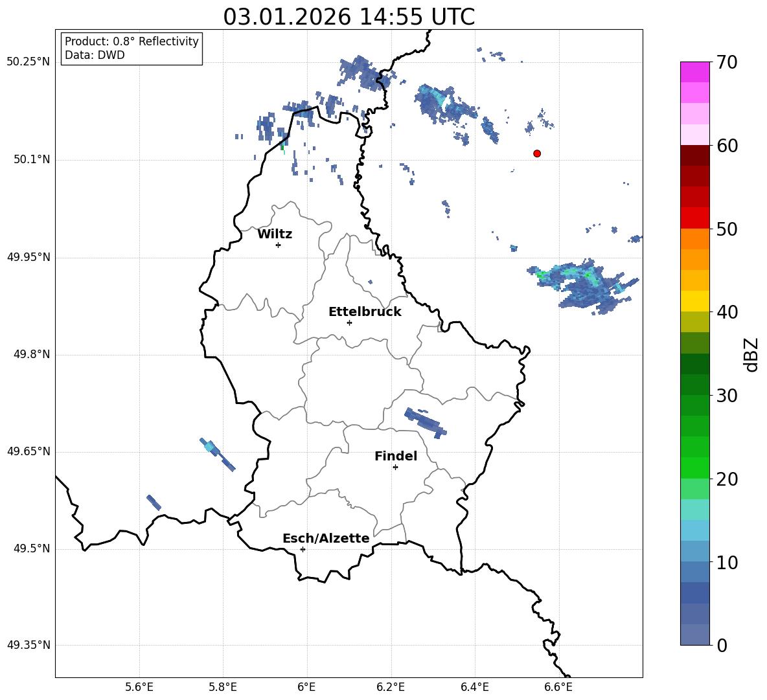767x700 pixels.
Task: Click the 50.25°N latitude label
Action: pos(28,62)
